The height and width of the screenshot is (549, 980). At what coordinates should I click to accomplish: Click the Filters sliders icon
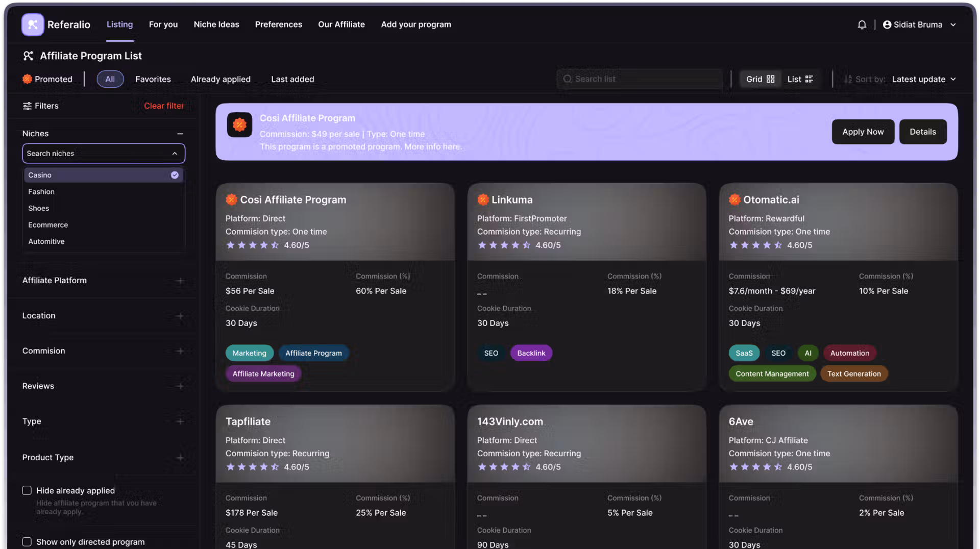(27, 106)
